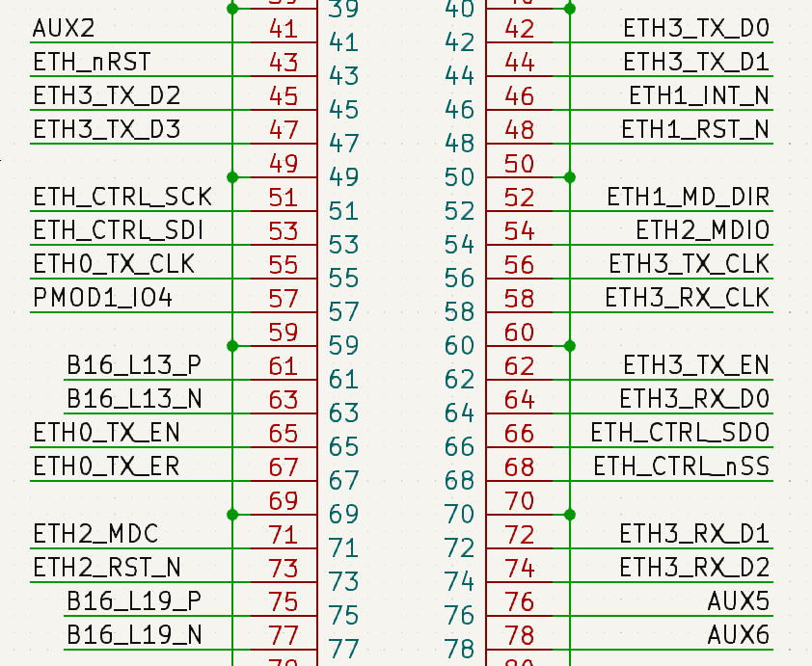Click the ETH_nRST net label
The height and width of the screenshot is (666, 812).
click(92, 62)
